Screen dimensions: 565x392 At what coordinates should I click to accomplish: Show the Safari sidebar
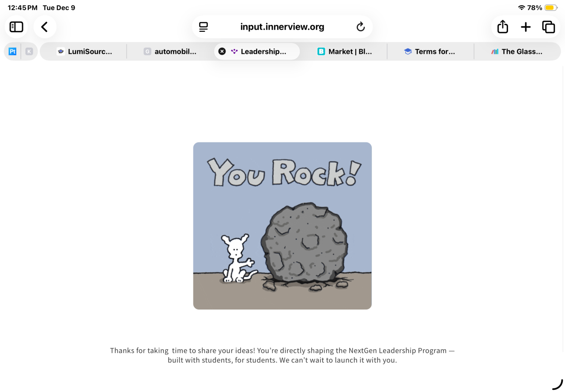(x=16, y=27)
